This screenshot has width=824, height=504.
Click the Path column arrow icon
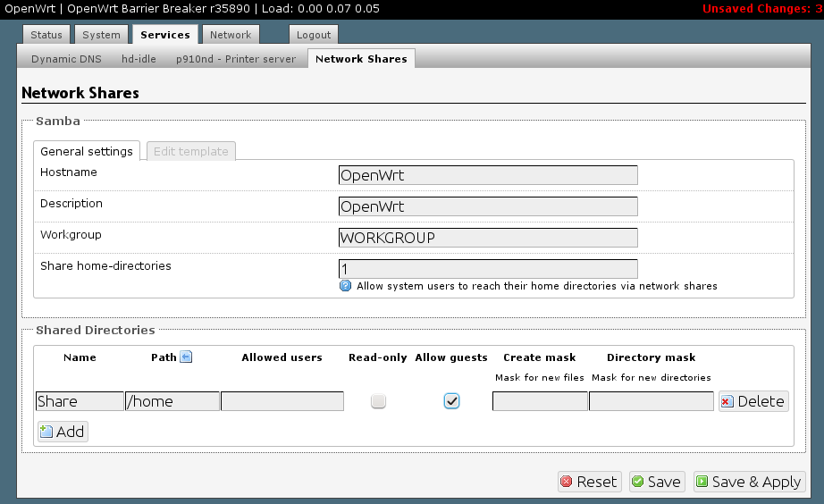pyautogui.click(x=186, y=357)
